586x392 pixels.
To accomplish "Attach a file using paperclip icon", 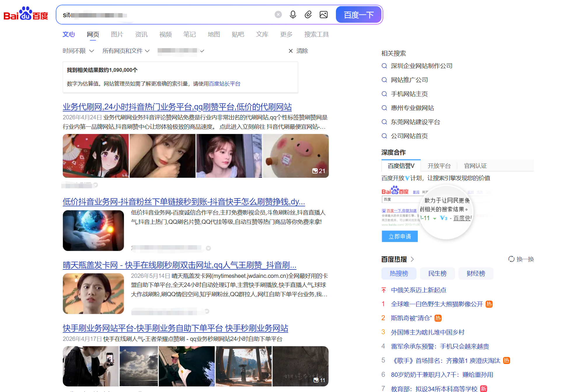I will click(x=308, y=15).
